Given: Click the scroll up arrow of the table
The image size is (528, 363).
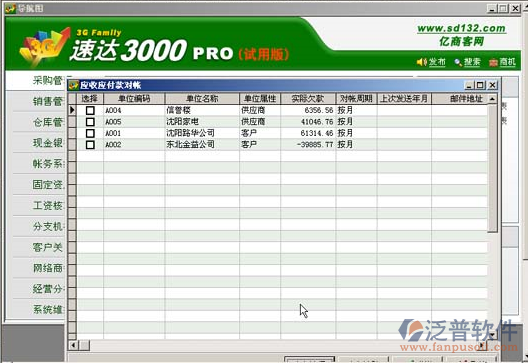Looking at the screenshot, I should point(492,99).
